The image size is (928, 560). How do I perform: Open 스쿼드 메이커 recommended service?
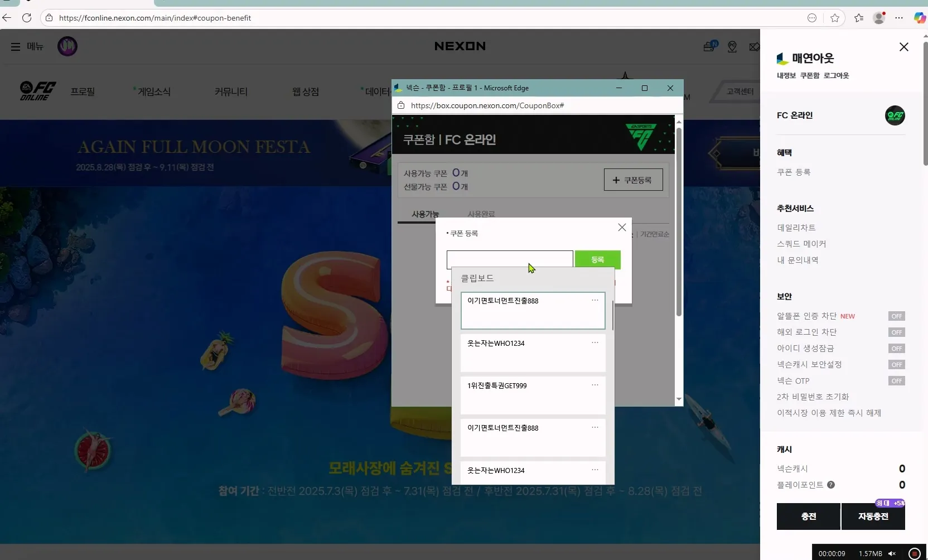point(801,244)
